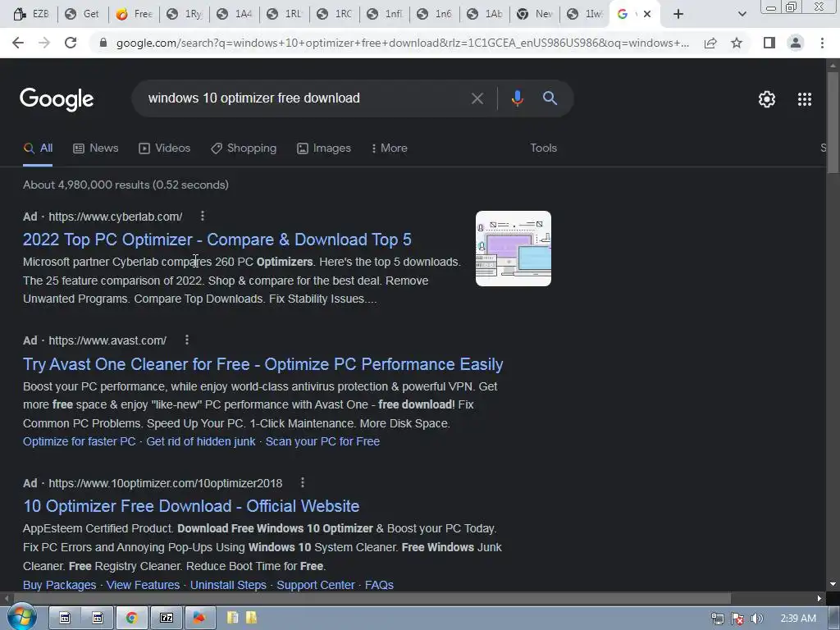The height and width of the screenshot is (630, 840).
Task: Open Windows Start menu
Action: 21,618
